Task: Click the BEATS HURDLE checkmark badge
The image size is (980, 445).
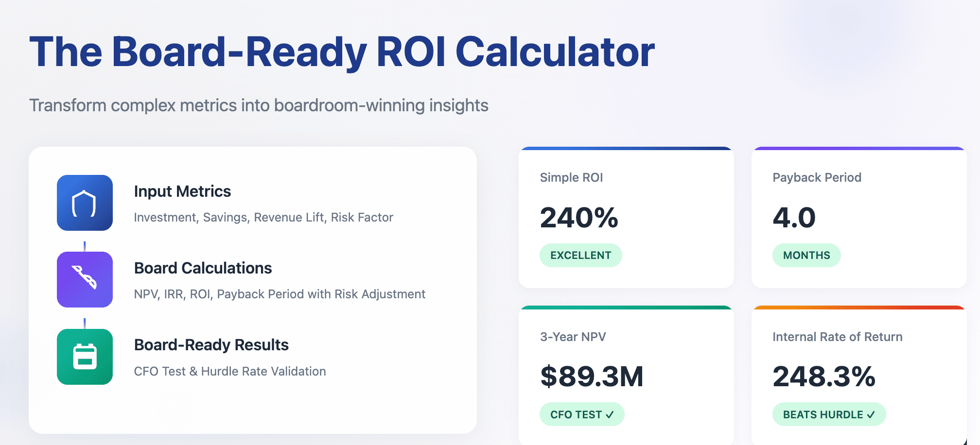Action: tap(828, 414)
